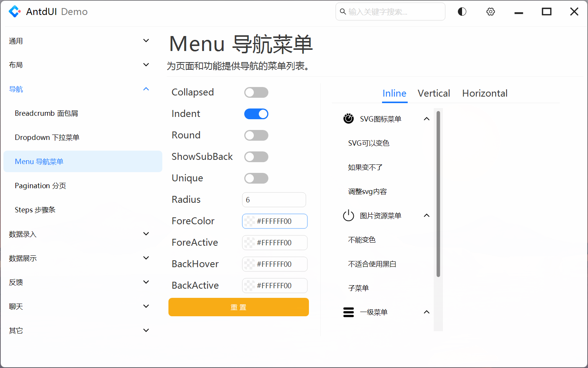Switch to the Vertical tab
This screenshot has height=368, width=588.
tap(434, 93)
